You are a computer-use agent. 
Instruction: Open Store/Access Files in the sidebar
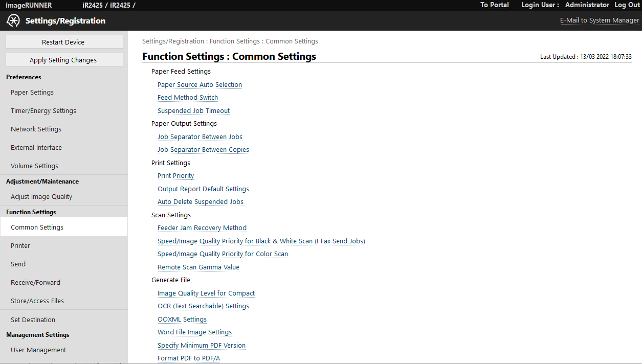(37, 301)
